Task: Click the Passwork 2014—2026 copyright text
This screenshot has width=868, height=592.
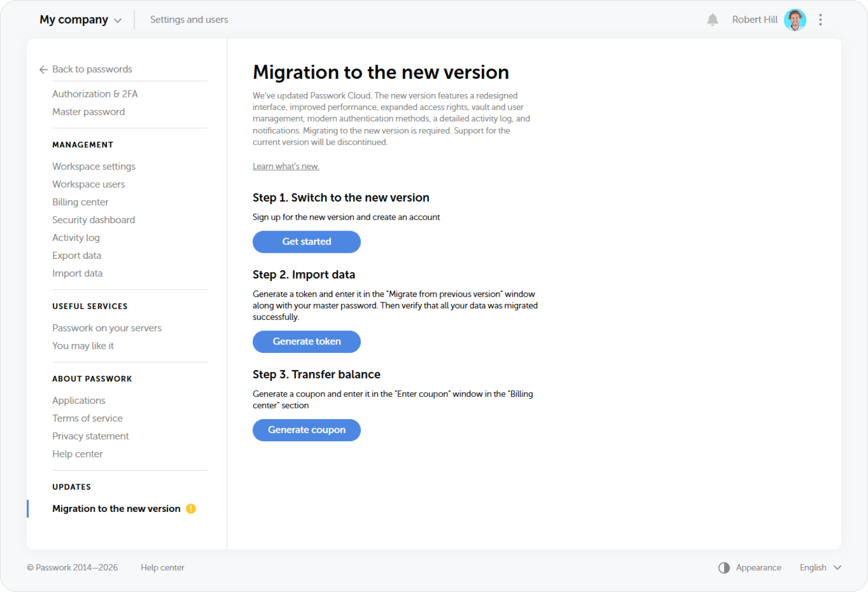Action: point(73,568)
